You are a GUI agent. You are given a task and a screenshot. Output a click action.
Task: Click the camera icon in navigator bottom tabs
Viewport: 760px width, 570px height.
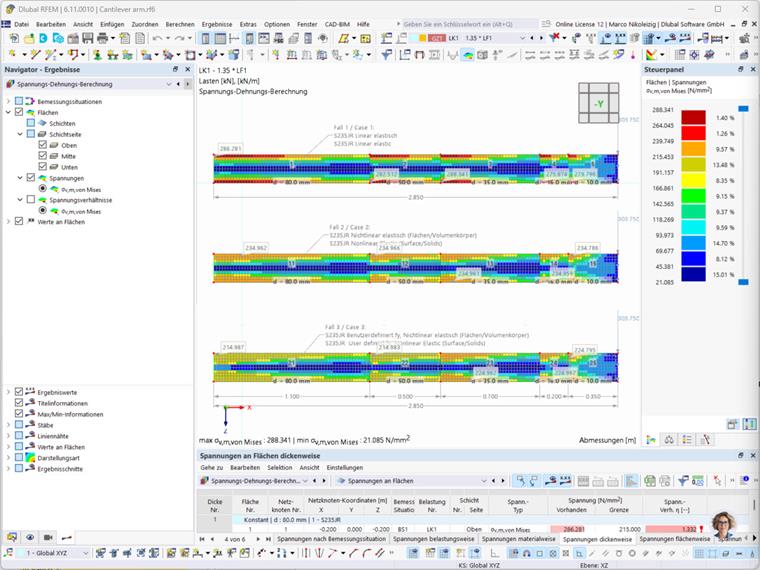48,537
